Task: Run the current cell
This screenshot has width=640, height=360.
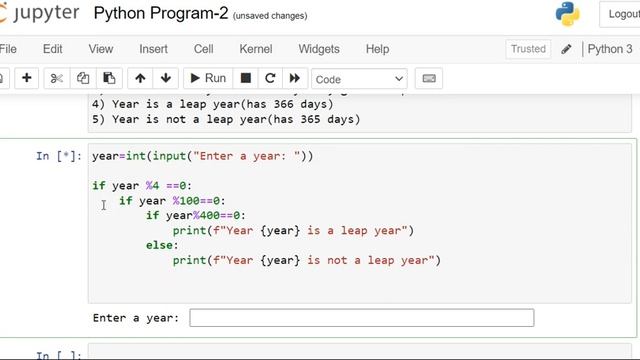Action: pyautogui.click(x=208, y=78)
